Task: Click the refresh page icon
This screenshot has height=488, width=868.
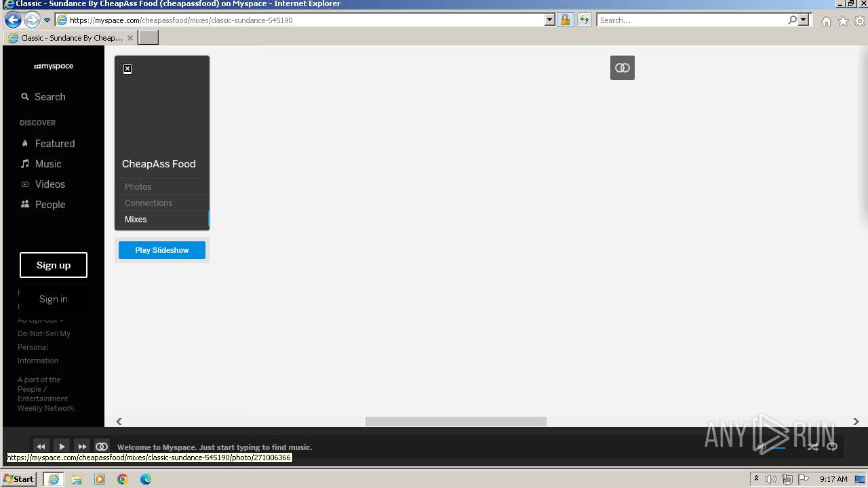Action: (x=584, y=20)
